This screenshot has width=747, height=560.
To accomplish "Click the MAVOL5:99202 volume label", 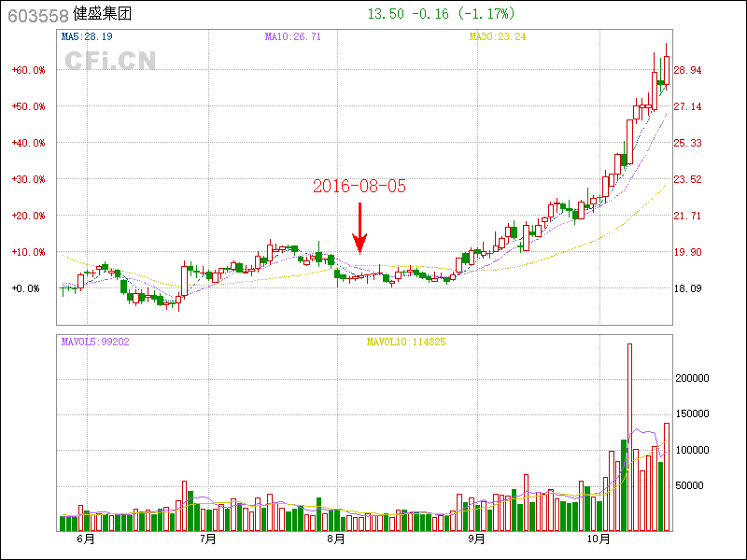I will [95, 342].
